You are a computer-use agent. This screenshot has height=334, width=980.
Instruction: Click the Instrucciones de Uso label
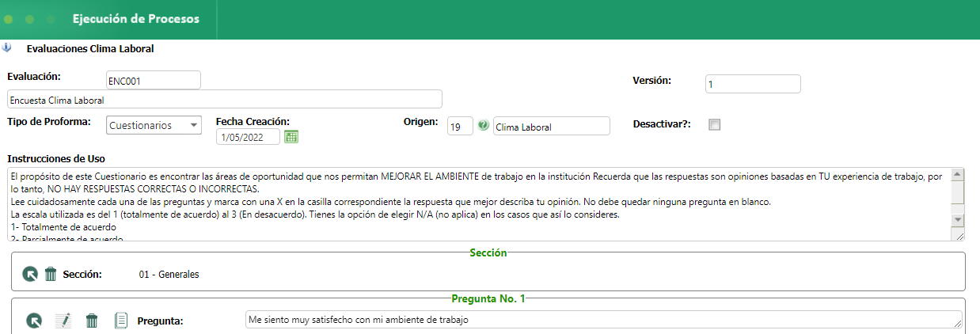55,159
